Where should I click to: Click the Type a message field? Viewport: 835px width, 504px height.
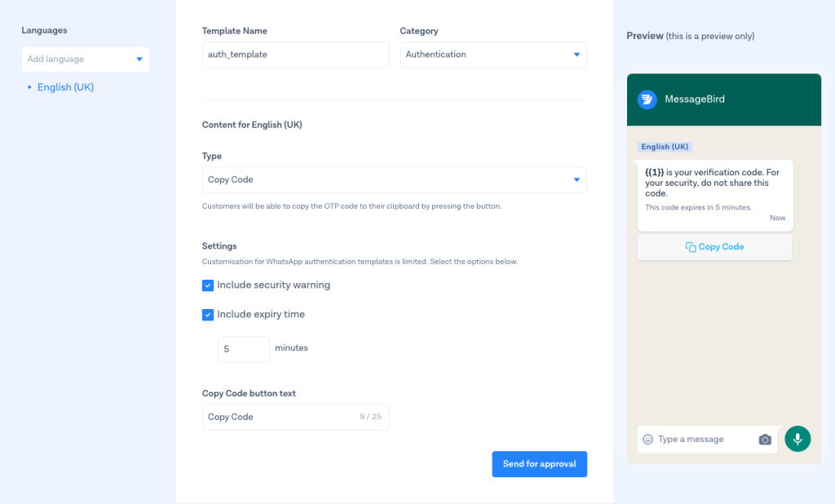pos(701,440)
